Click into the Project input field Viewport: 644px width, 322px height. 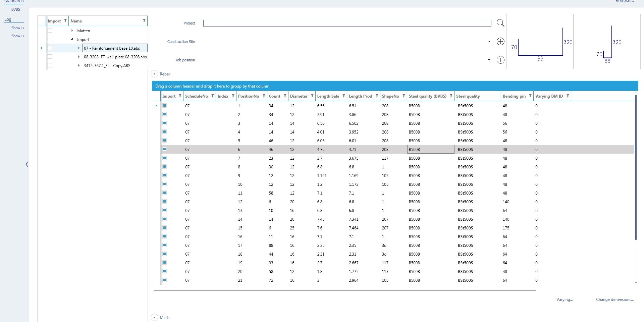[347, 23]
